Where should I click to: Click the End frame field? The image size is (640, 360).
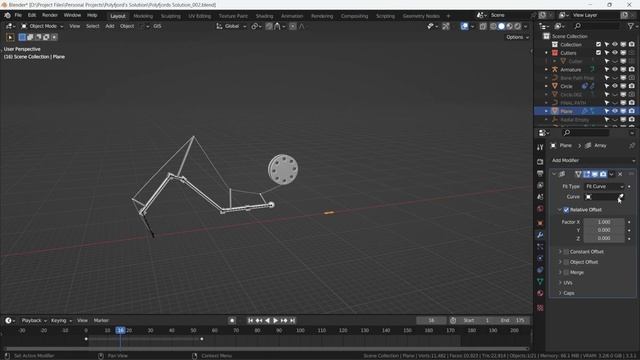pos(513,321)
